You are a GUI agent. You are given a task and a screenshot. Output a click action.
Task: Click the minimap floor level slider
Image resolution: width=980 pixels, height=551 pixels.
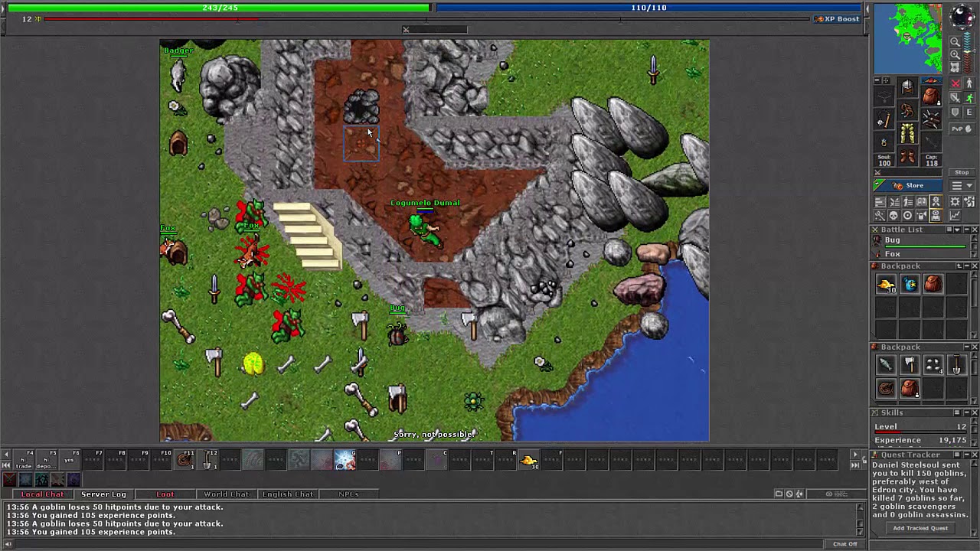click(968, 51)
